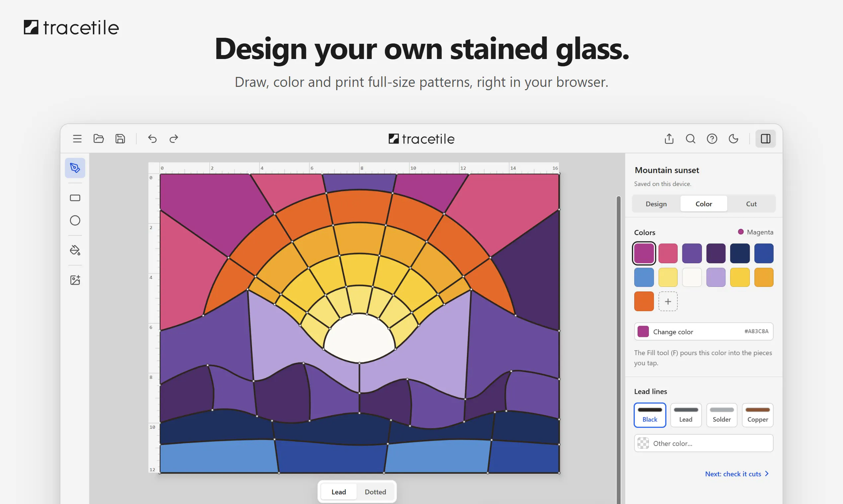Switch to the Color tab

pos(704,204)
